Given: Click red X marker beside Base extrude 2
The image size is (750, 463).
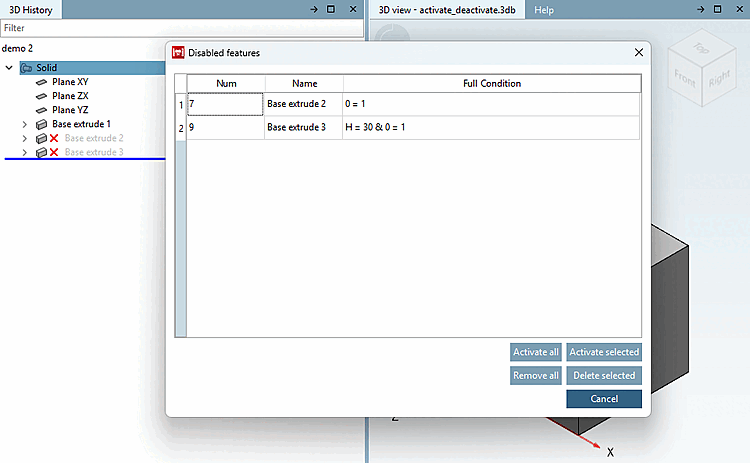Looking at the screenshot, I should click(x=54, y=138).
